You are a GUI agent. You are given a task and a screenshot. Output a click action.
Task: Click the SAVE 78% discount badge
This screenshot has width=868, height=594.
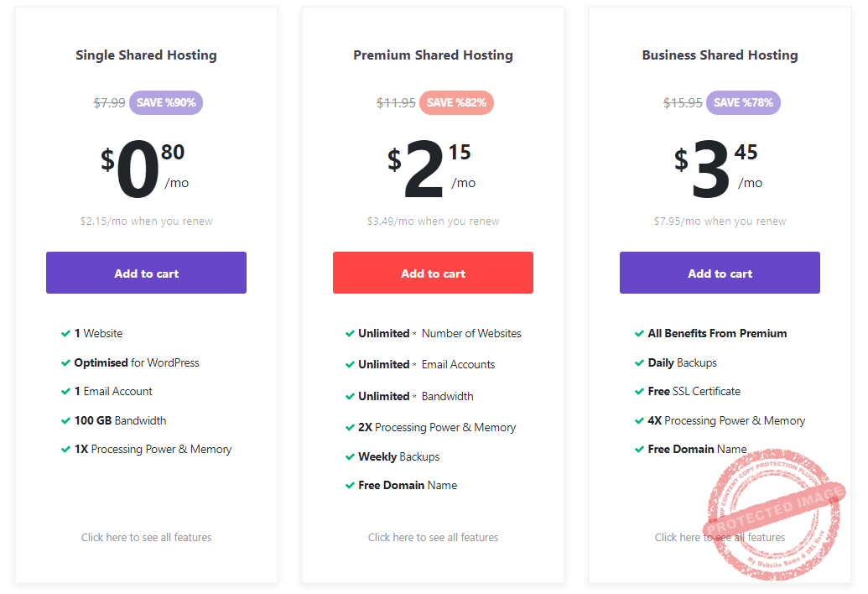[743, 102]
